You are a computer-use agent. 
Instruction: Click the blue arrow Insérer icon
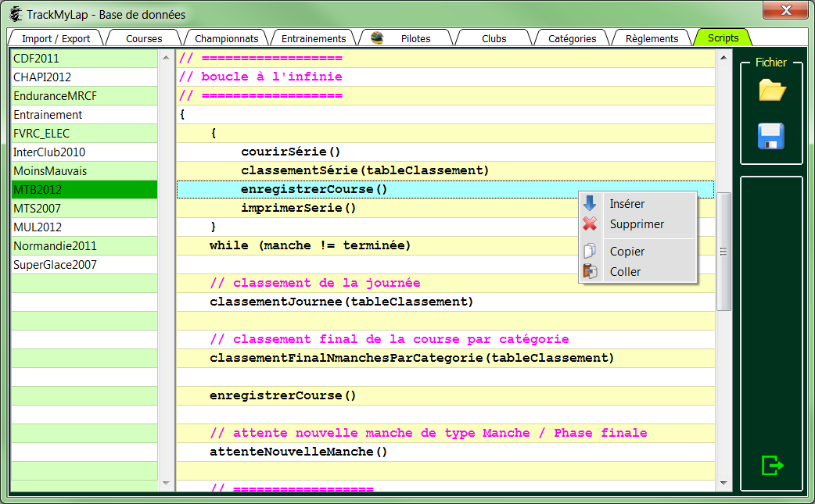[590, 203]
